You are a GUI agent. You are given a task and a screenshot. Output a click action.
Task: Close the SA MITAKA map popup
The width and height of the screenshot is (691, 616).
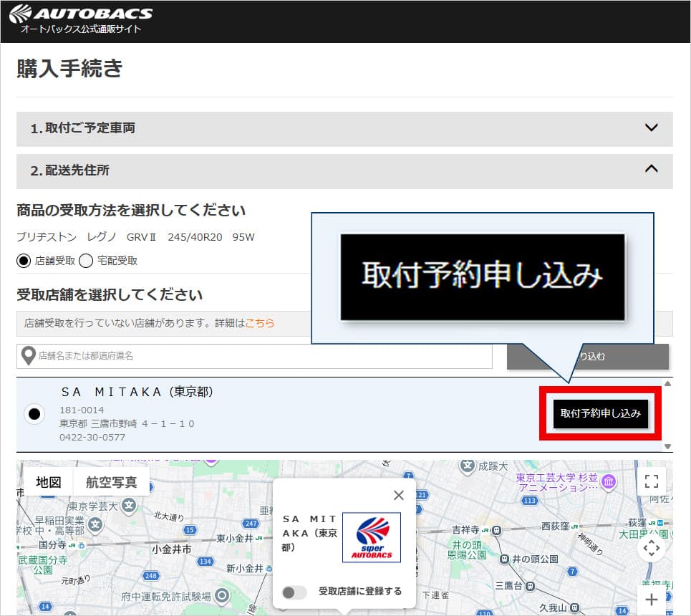coord(399,495)
